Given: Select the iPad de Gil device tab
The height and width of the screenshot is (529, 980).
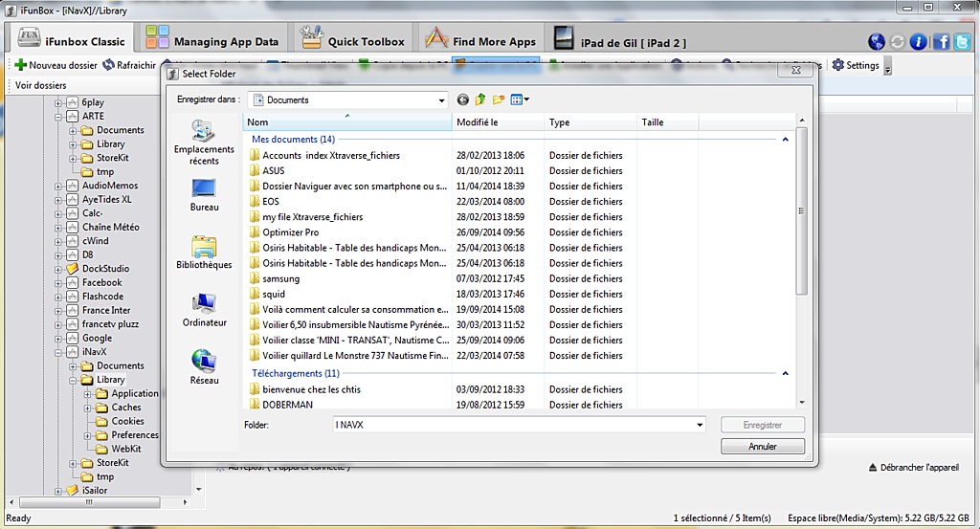Looking at the screenshot, I should click(620, 38).
